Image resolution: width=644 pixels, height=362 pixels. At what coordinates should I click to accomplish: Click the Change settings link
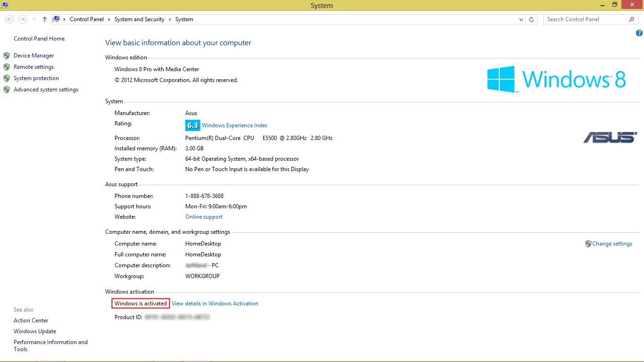point(612,244)
